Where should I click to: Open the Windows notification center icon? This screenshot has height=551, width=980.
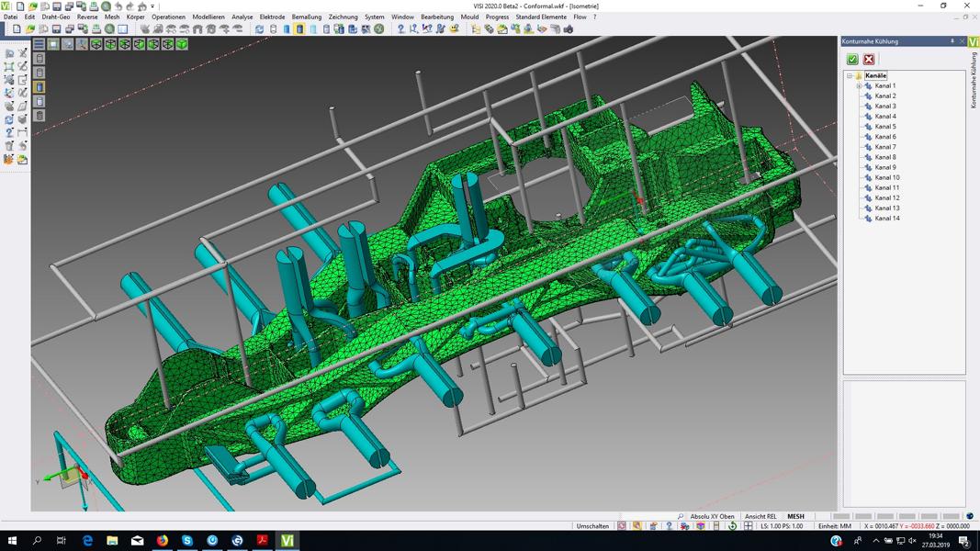point(964,541)
